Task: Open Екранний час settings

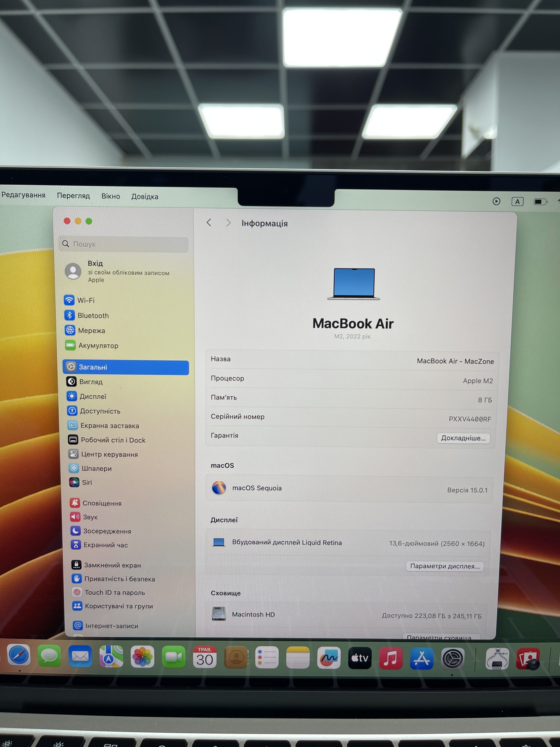Action: click(x=99, y=545)
